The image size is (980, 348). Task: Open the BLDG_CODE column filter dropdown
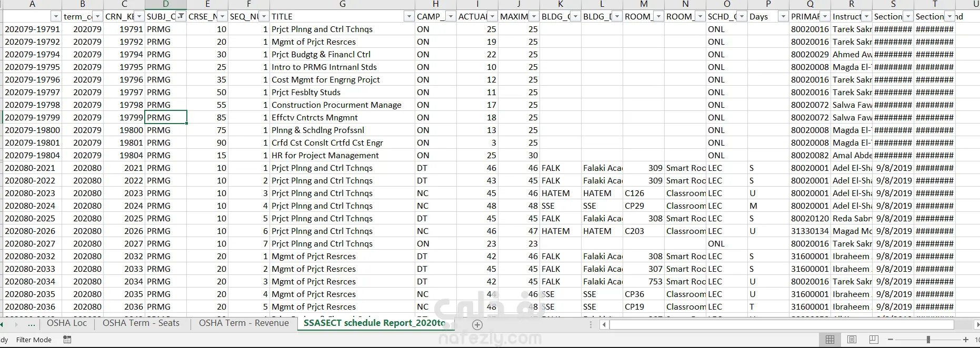[575, 16]
